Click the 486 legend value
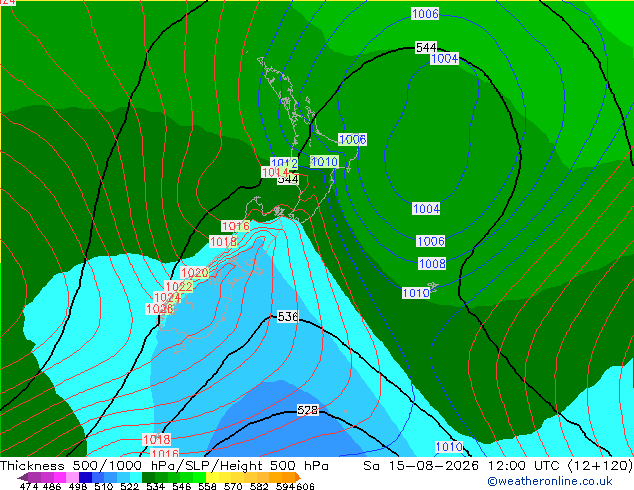Viewport: 634px width, 490px height. (x=51, y=486)
